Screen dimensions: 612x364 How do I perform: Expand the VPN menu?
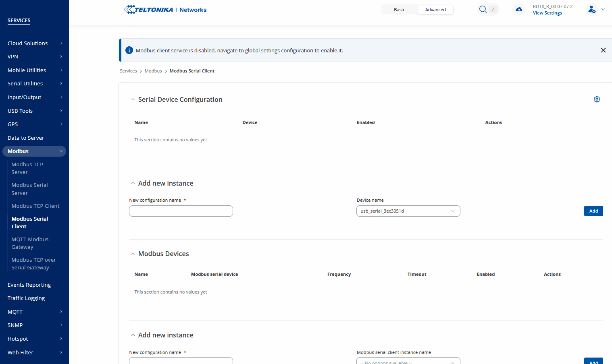34,57
